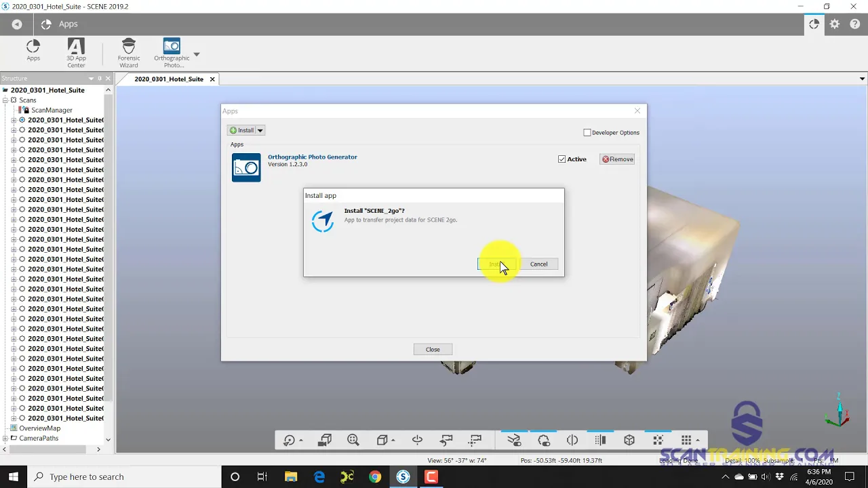Open the settings gear in the top bar

(x=835, y=24)
